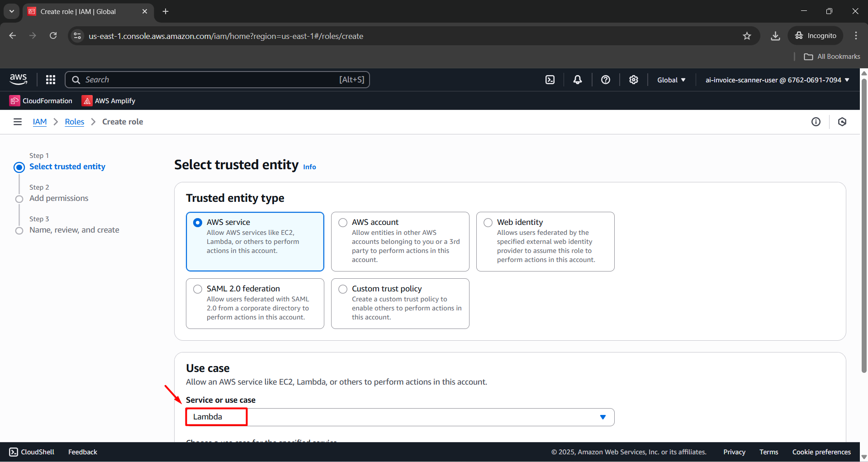
Task: Navigate to Roles via the breadcrumb link
Action: coord(74,122)
